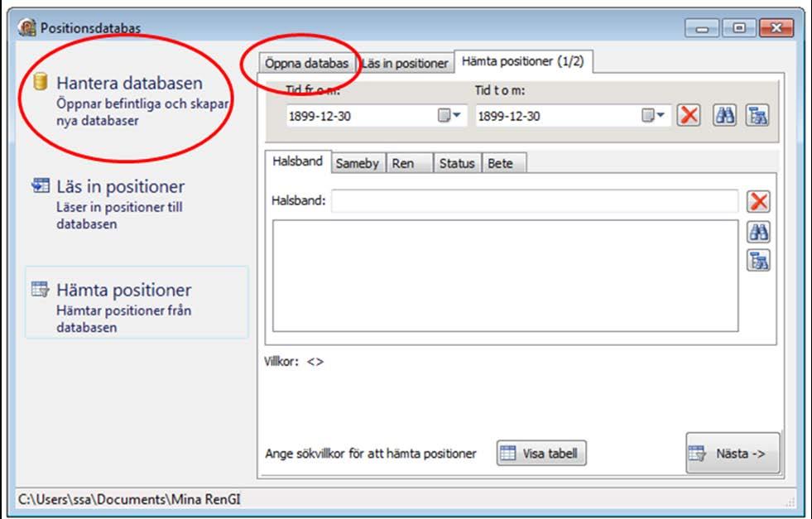Click the table filter icon beside dates
812x519 pixels.
point(757,115)
